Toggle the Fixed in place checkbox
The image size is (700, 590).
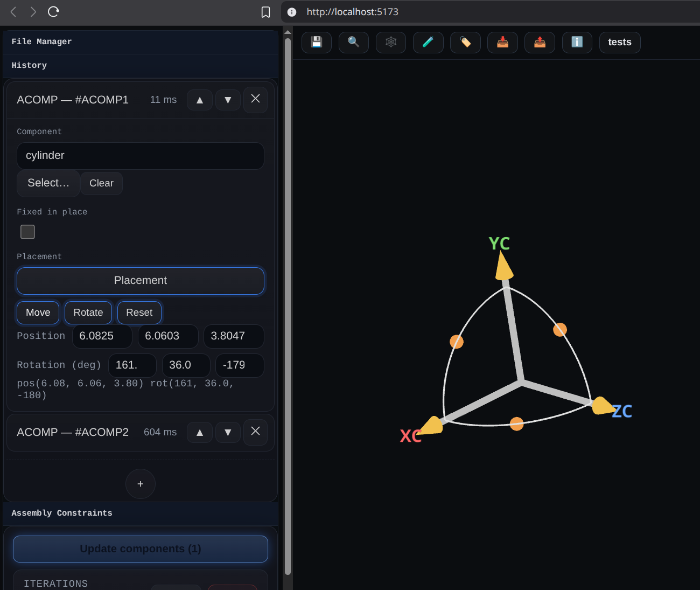tap(27, 232)
